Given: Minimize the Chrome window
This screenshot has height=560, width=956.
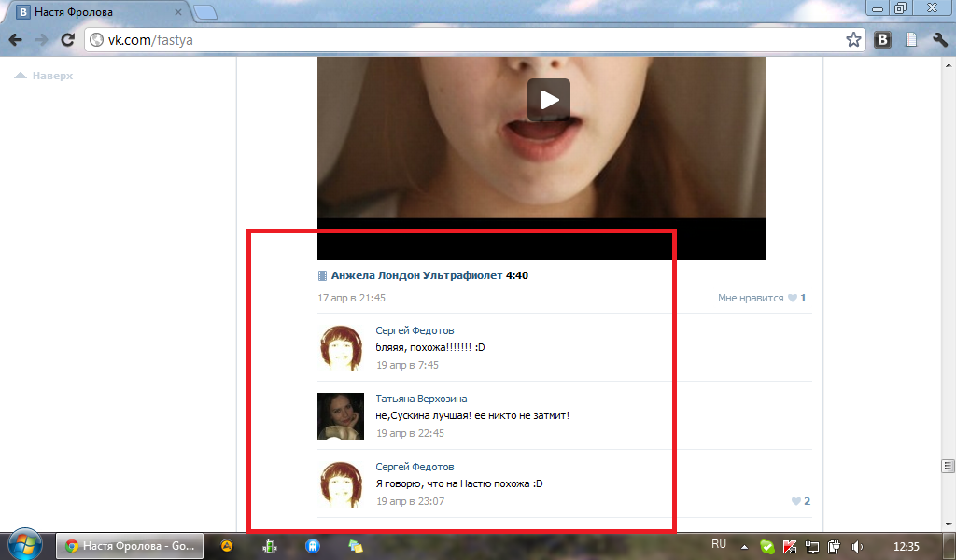Looking at the screenshot, I should point(878,8).
